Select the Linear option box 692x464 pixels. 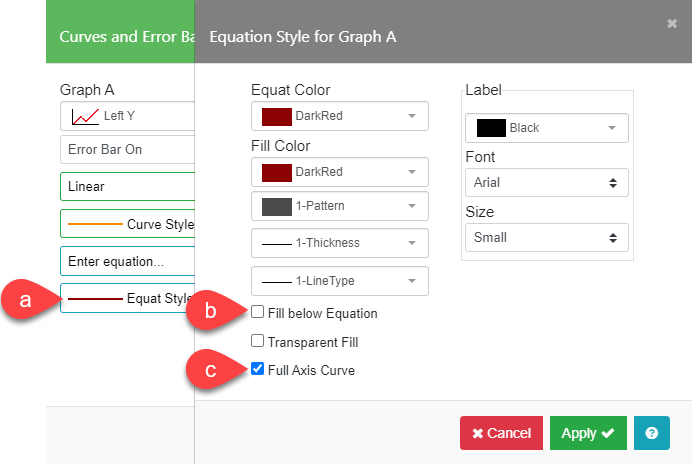pos(127,186)
